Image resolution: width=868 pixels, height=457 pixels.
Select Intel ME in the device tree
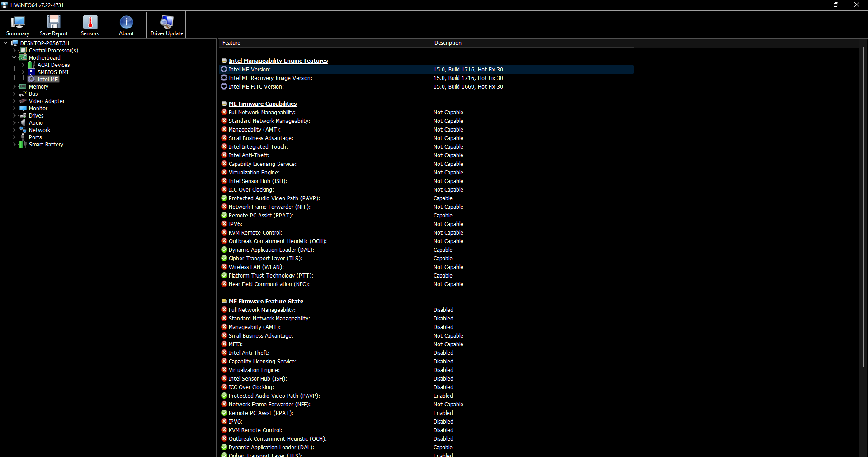(47, 79)
